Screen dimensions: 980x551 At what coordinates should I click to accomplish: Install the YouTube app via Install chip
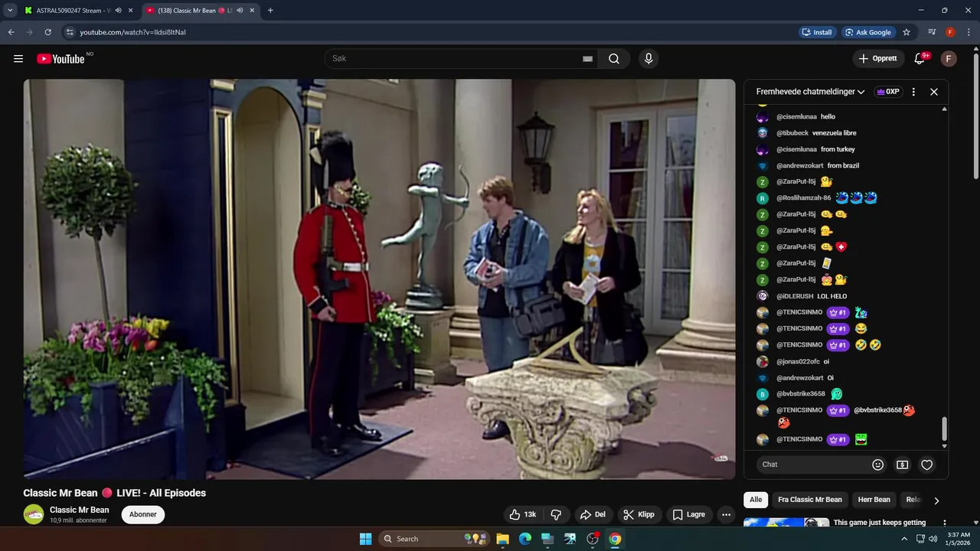(x=817, y=32)
